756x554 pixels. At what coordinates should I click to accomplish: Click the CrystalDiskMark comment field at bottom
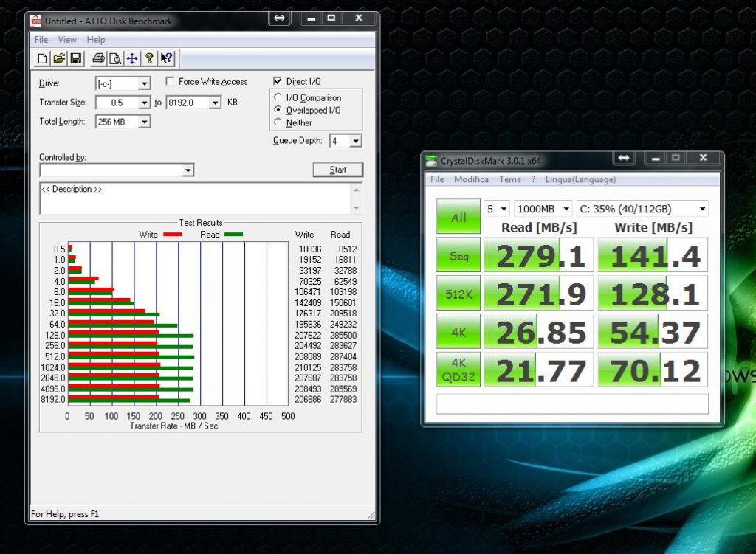[x=572, y=404]
